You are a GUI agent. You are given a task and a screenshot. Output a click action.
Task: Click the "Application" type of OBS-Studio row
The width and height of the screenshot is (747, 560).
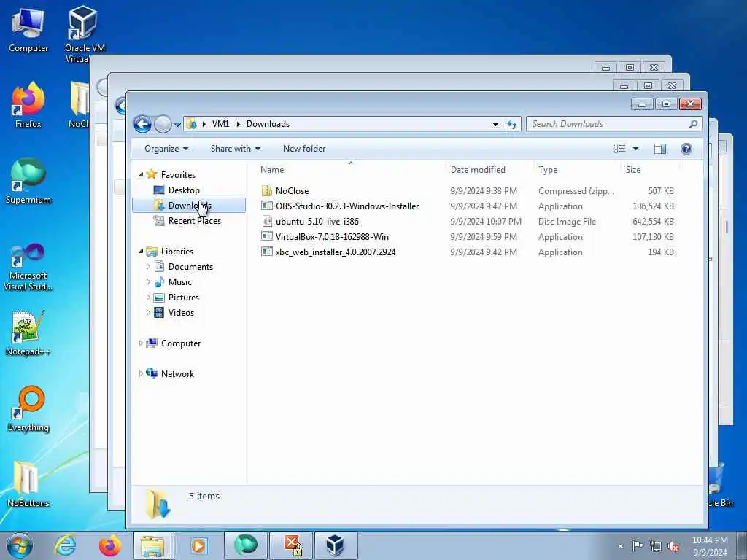tap(560, 206)
